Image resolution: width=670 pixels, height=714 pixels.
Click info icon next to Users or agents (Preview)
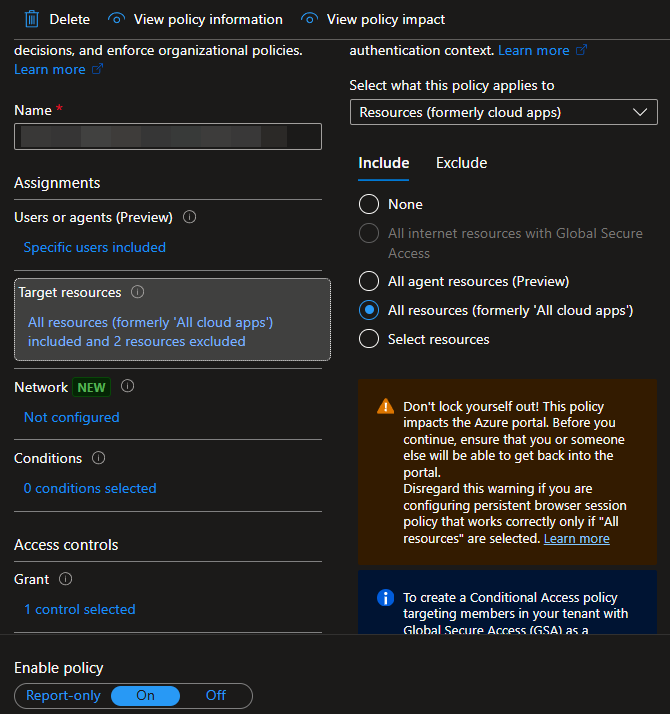(189, 217)
